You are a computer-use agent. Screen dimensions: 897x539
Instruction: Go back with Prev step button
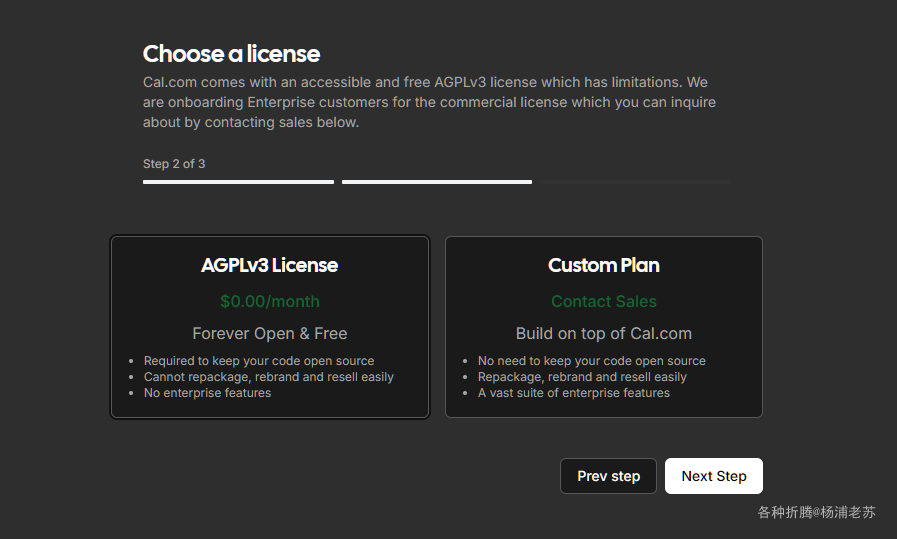[x=608, y=475]
